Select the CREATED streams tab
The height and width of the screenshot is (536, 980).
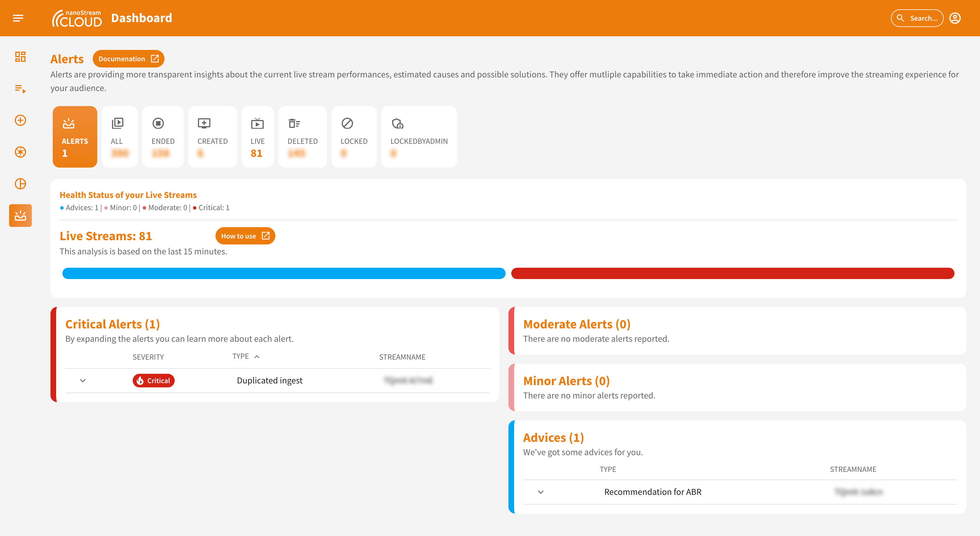(x=212, y=137)
